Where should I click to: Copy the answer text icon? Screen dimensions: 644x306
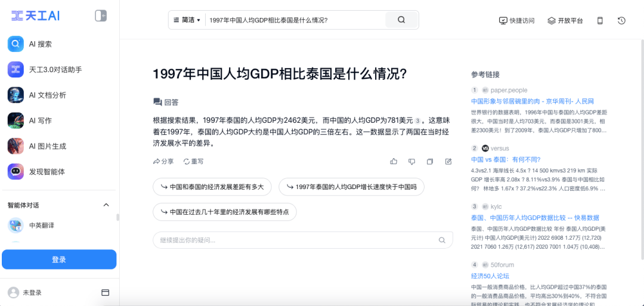click(430, 162)
